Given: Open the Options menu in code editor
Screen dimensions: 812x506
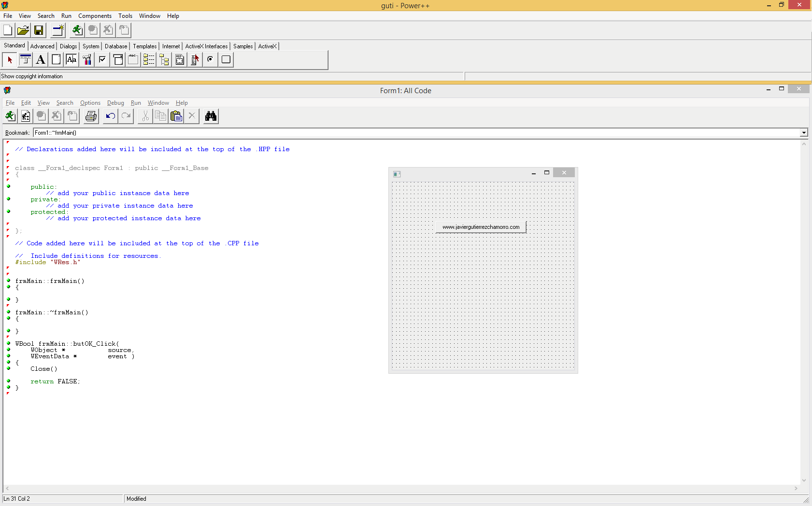Looking at the screenshot, I should (x=90, y=103).
